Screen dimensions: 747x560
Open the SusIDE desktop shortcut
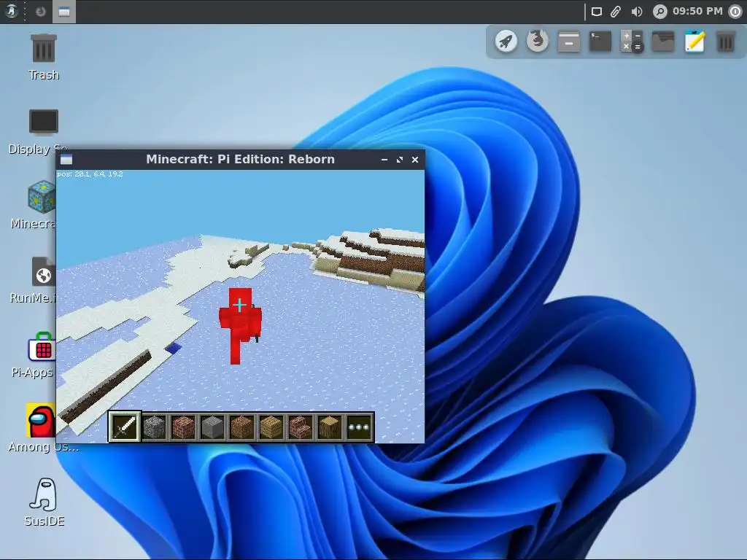[x=44, y=502]
